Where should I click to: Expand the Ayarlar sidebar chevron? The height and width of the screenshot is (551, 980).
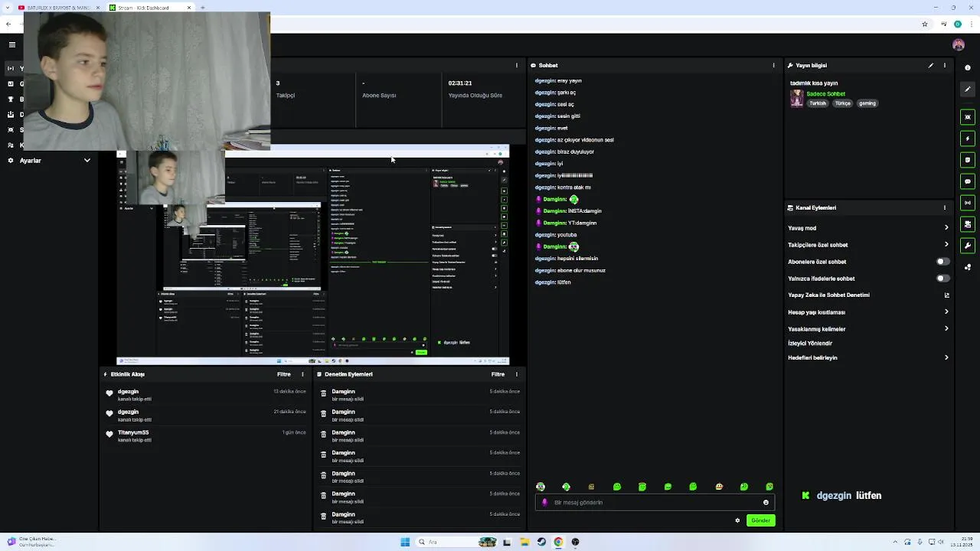click(87, 161)
